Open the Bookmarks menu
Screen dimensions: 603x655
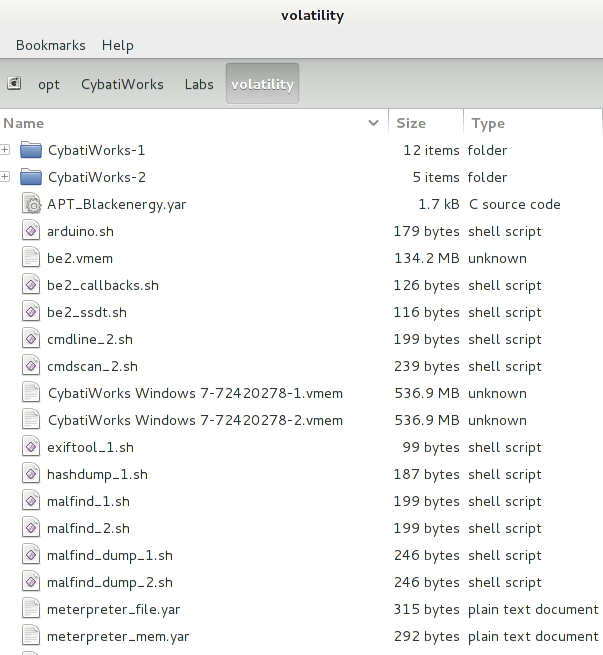click(51, 45)
